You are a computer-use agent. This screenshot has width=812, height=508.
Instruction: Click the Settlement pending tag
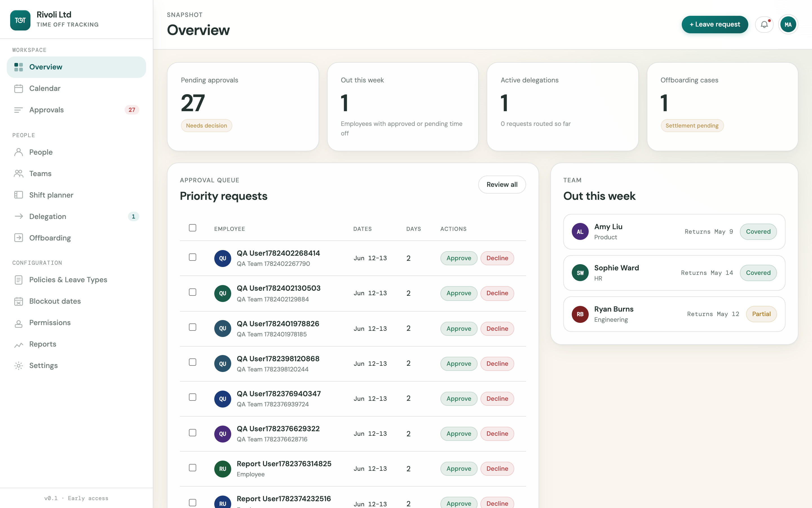[692, 126]
